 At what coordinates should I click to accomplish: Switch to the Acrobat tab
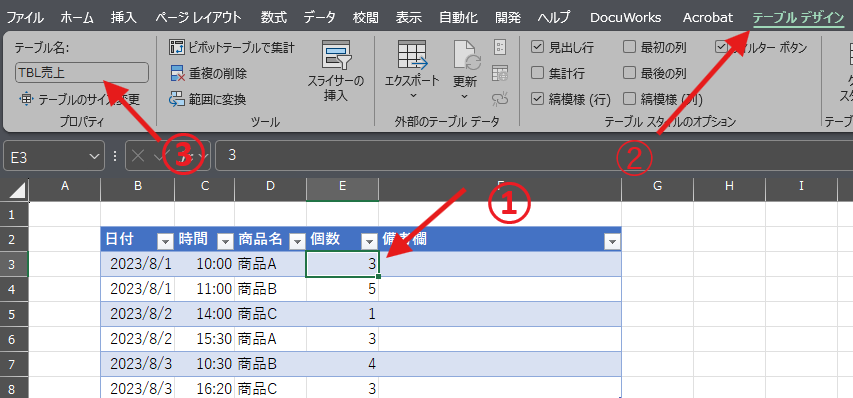click(x=708, y=17)
